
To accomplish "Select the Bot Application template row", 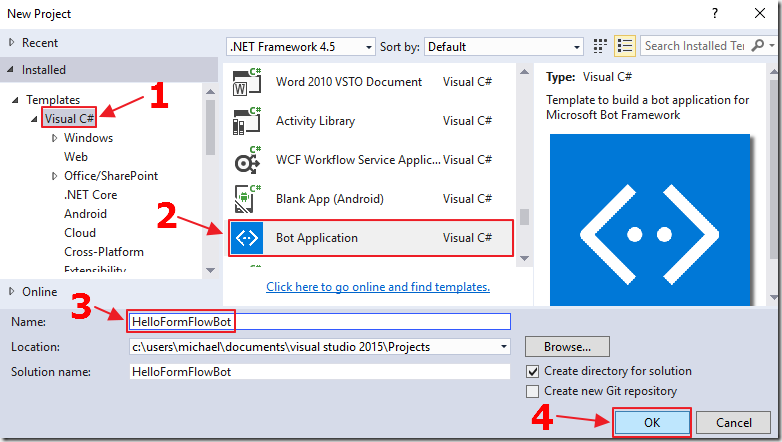I will [371, 238].
